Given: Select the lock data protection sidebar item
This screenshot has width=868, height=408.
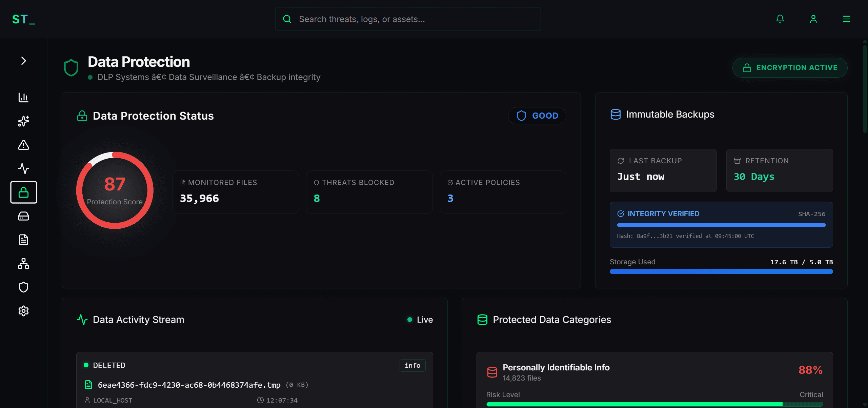Looking at the screenshot, I should click(23, 192).
